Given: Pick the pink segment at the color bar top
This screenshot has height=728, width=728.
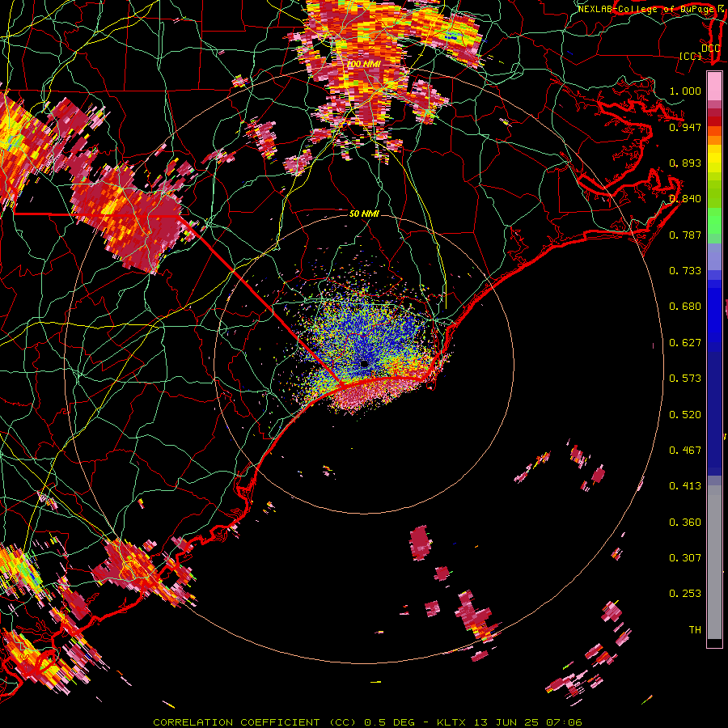Looking at the screenshot, I should click(714, 87).
